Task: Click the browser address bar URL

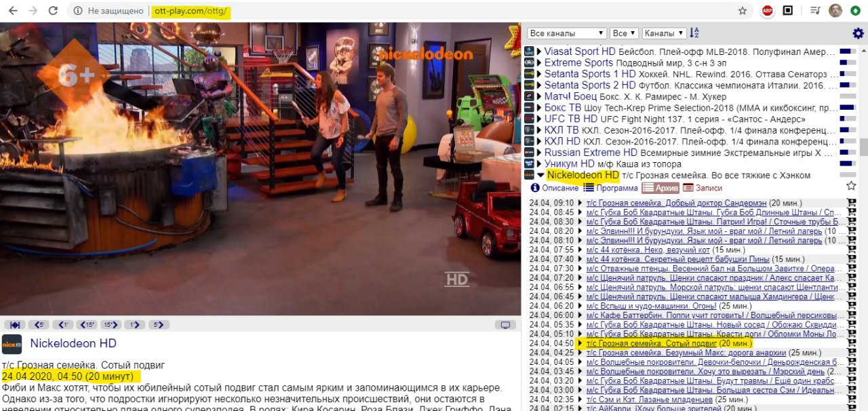Action: (x=192, y=11)
